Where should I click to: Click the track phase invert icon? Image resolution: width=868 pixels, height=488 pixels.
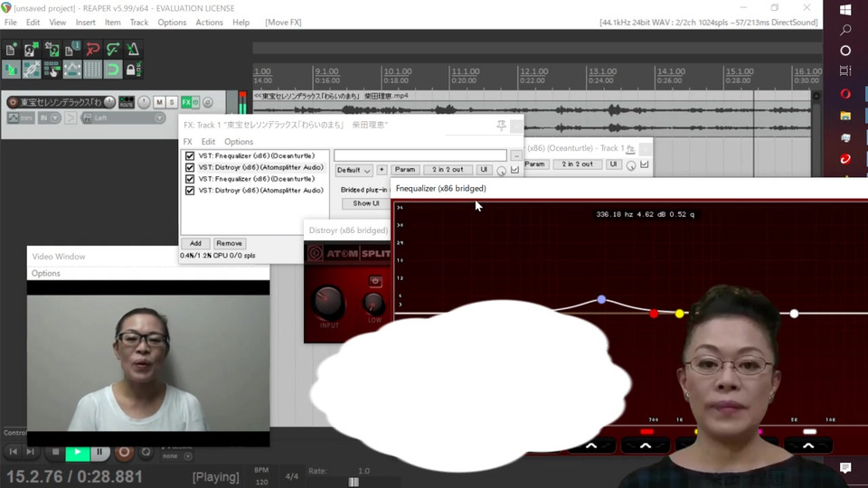[208, 102]
